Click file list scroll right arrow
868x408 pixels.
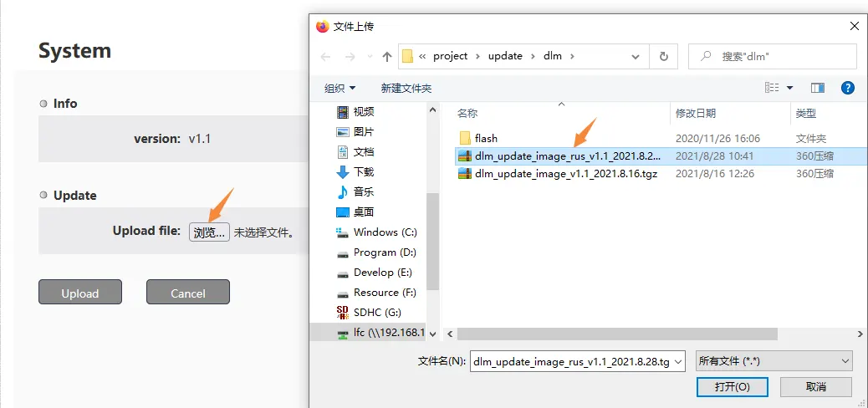pyautogui.click(x=860, y=334)
